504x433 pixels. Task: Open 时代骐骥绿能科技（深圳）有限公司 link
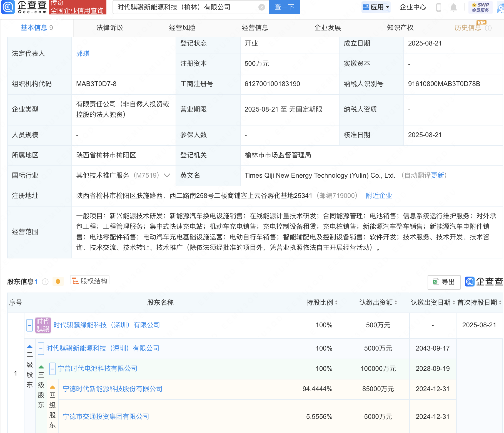[107, 325]
